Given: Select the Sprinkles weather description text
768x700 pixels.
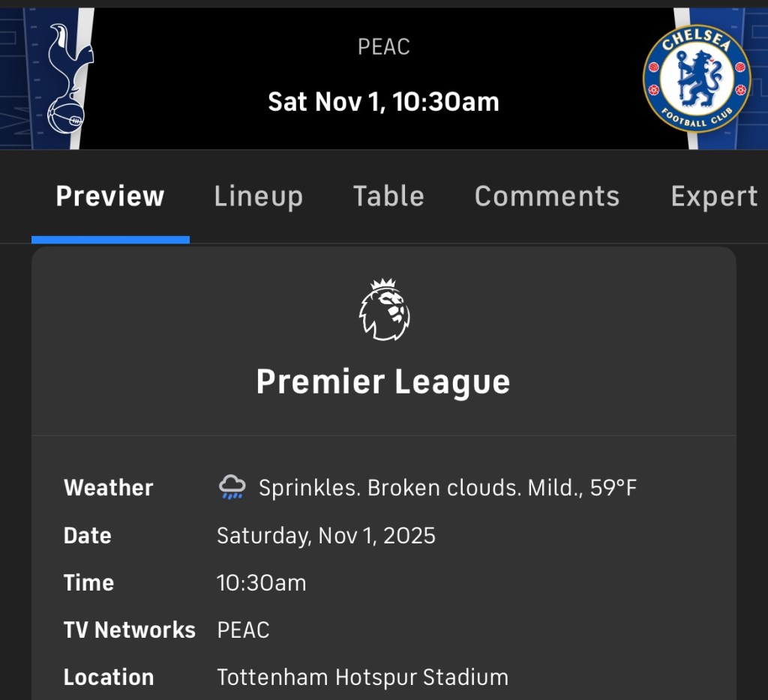Looking at the screenshot, I should 448,488.
